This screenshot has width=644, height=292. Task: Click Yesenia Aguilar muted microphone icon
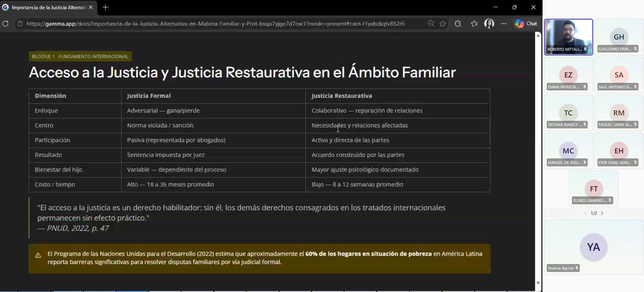[577, 268]
